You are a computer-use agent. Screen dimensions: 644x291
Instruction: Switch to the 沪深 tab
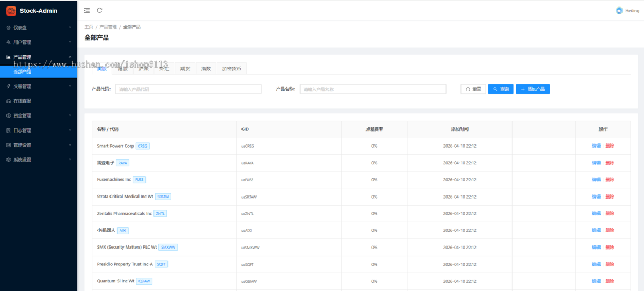[x=143, y=69]
